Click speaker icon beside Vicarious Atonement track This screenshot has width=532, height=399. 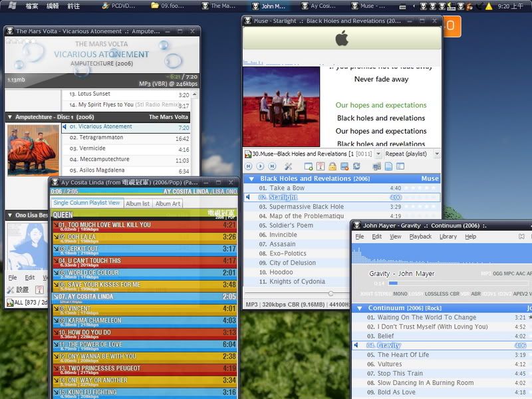(x=64, y=126)
